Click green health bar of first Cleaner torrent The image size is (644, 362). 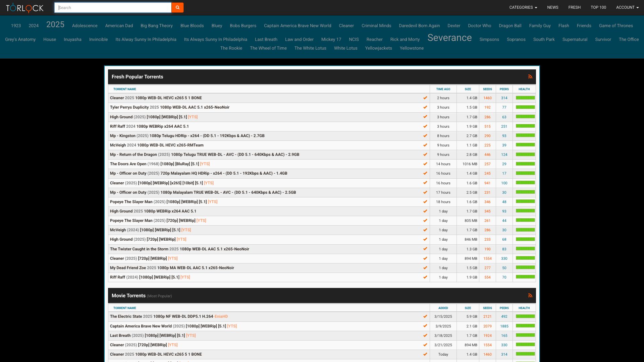coord(525,98)
